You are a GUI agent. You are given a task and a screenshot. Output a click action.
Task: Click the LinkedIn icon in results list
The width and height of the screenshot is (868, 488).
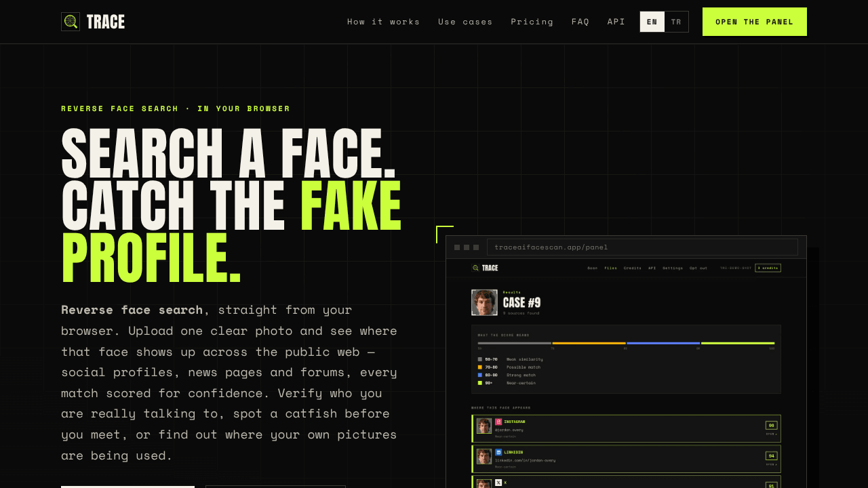coord(498,452)
